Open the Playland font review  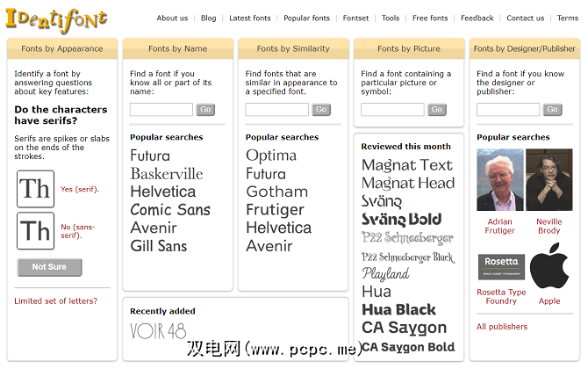tap(385, 274)
